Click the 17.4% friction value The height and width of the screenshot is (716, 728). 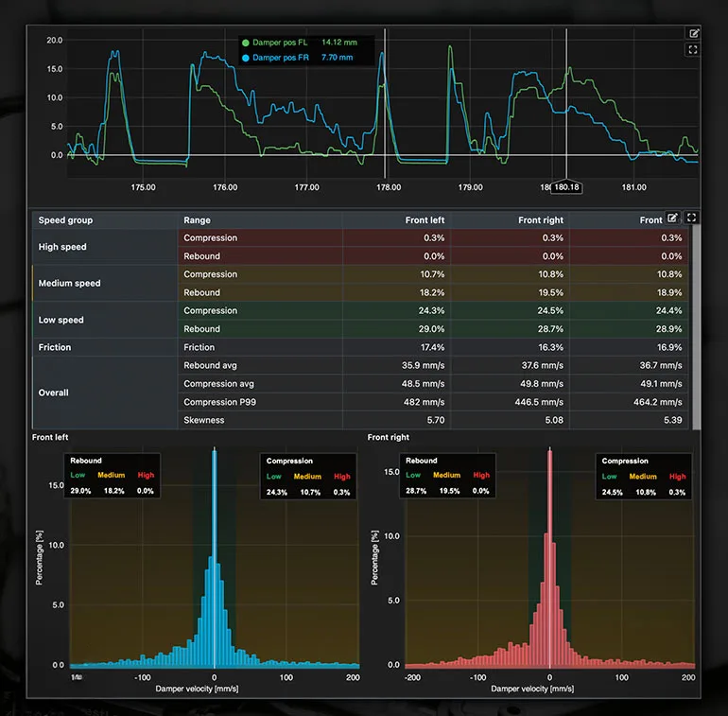point(432,347)
